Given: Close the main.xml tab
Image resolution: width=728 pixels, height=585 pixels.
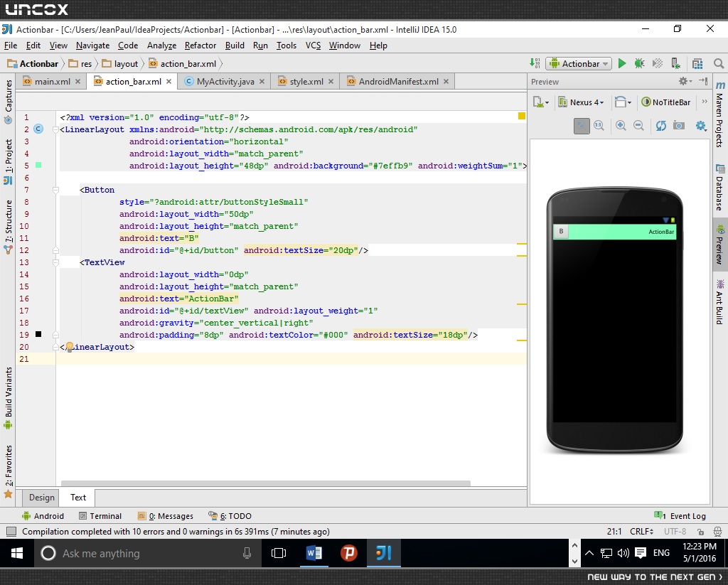Looking at the screenshot, I should coord(78,82).
